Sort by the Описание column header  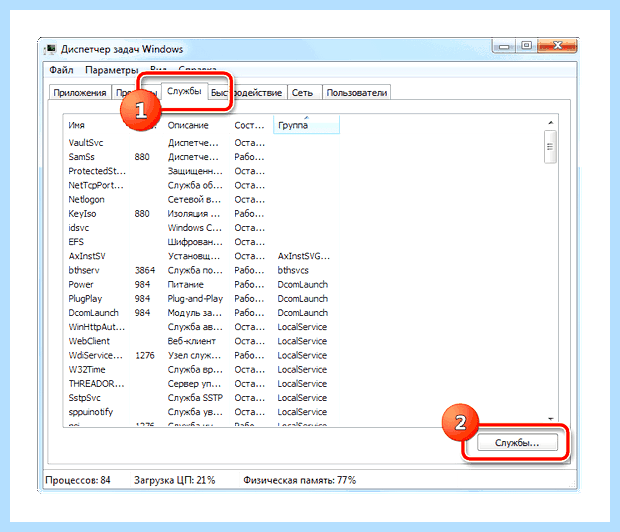pos(188,125)
